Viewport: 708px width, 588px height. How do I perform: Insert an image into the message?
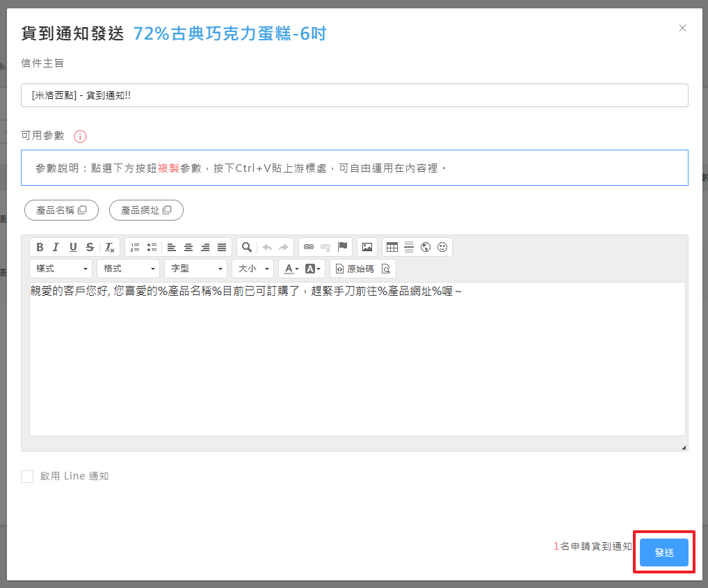(367, 247)
